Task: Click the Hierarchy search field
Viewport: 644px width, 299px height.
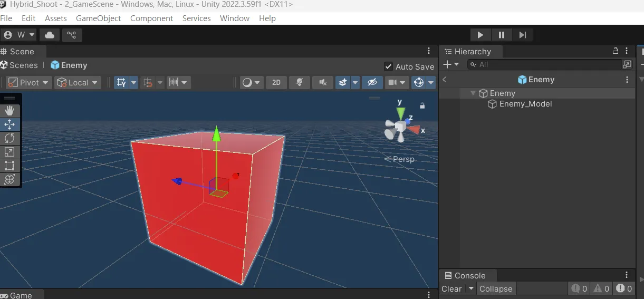Action: (x=549, y=64)
